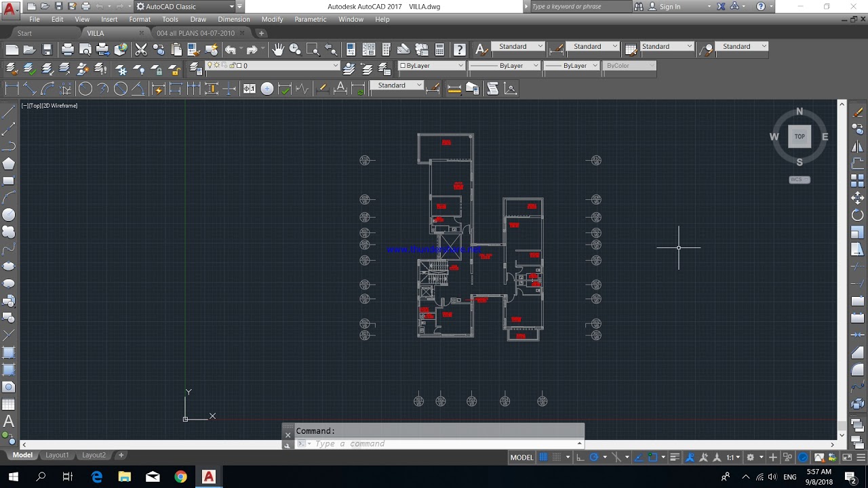Viewport: 868px width, 488px height.
Task: Click the Sign In button
Action: [x=669, y=7]
